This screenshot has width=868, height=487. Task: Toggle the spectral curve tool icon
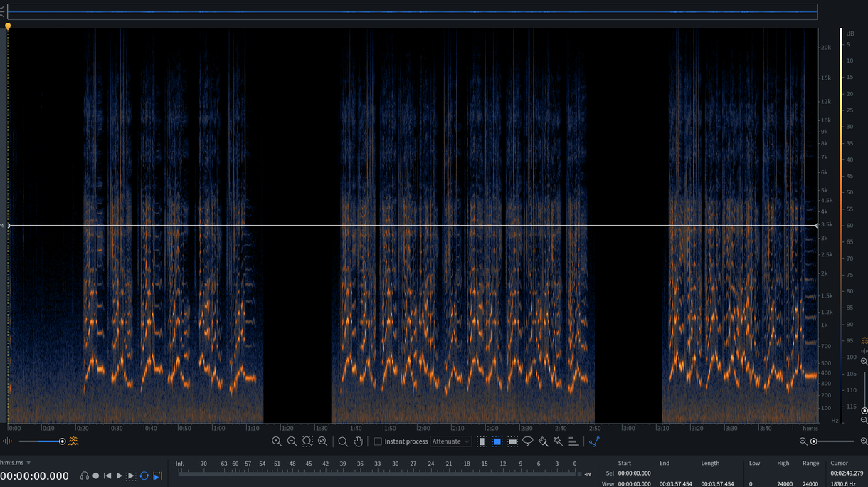(594, 441)
